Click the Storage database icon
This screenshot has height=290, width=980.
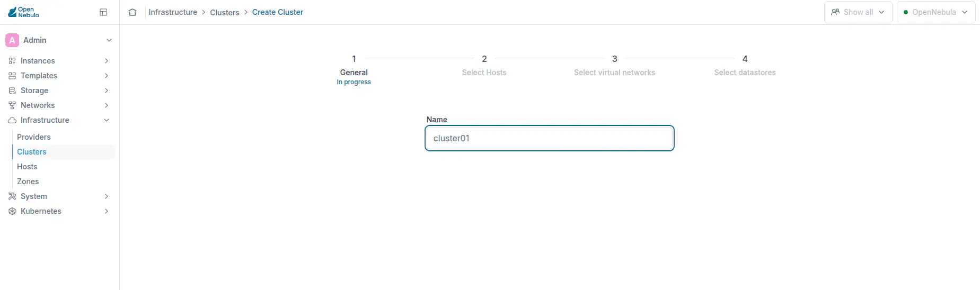tap(12, 90)
